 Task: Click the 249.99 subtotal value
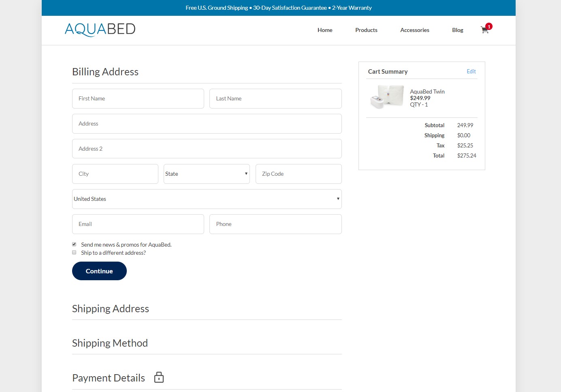465,125
